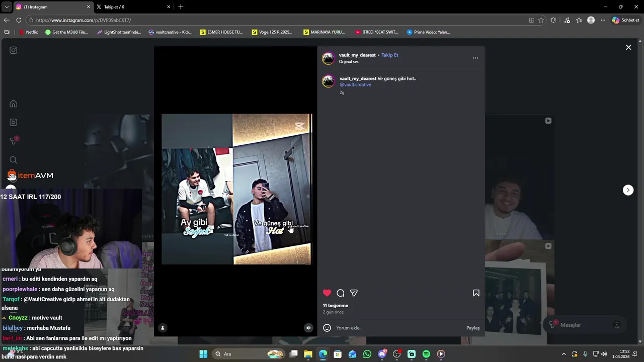Open Instagram search magnifier in sidebar
Screen dimensions: 644x362
[x=14, y=160]
